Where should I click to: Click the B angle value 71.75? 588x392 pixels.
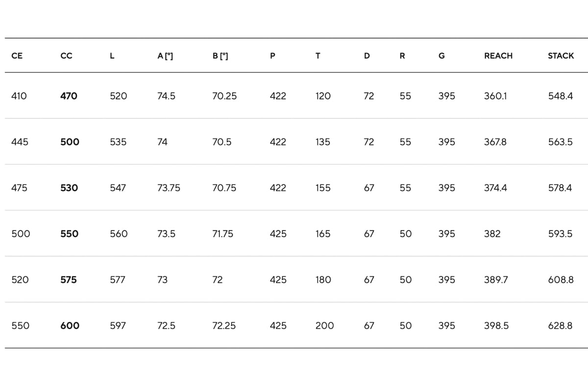[x=222, y=234]
